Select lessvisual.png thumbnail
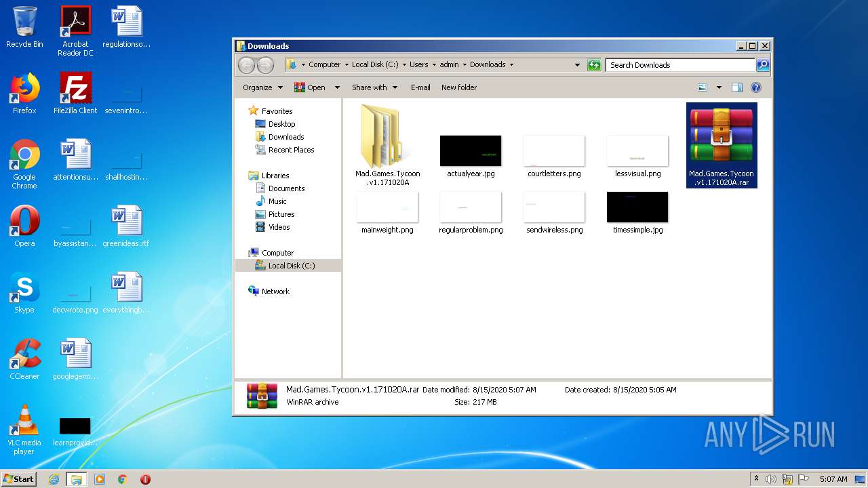The image size is (868, 488). coord(637,156)
